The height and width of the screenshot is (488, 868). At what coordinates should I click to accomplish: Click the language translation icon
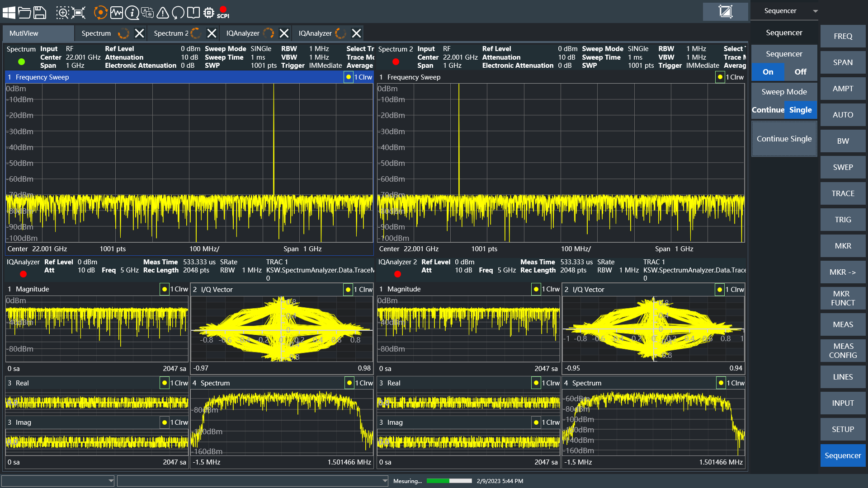pyautogui.click(x=147, y=12)
